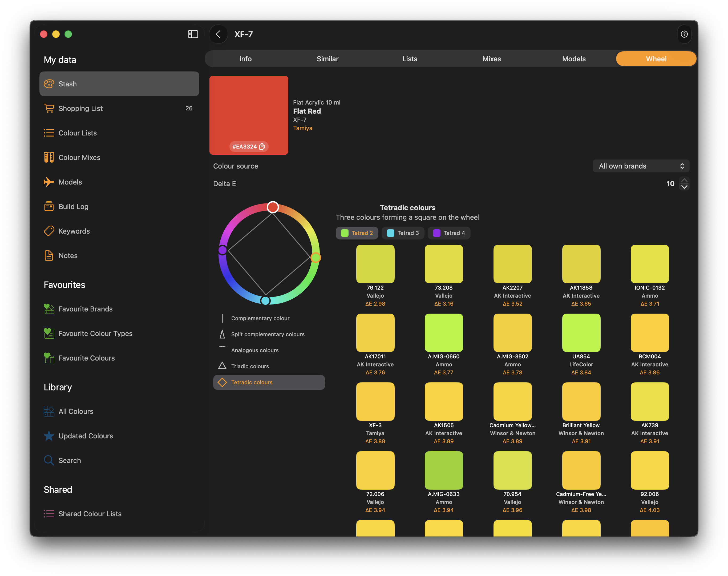Image resolution: width=728 pixels, height=576 pixels.
Task: Click the Build Log icon
Action: point(49,206)
